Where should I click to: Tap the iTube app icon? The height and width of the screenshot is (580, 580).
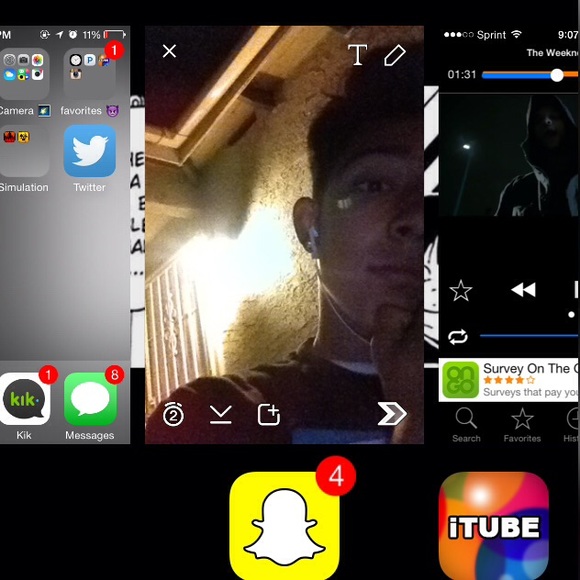493,526
